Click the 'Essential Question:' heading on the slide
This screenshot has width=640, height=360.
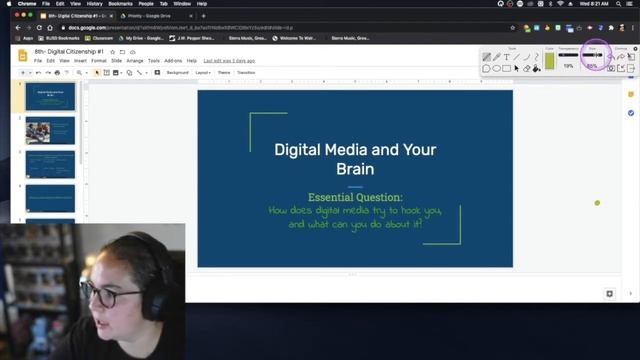(355, 197)
